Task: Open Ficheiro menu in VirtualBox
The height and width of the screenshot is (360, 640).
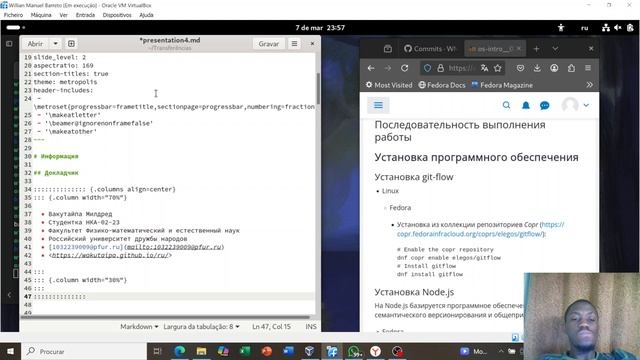Action: 13,15
